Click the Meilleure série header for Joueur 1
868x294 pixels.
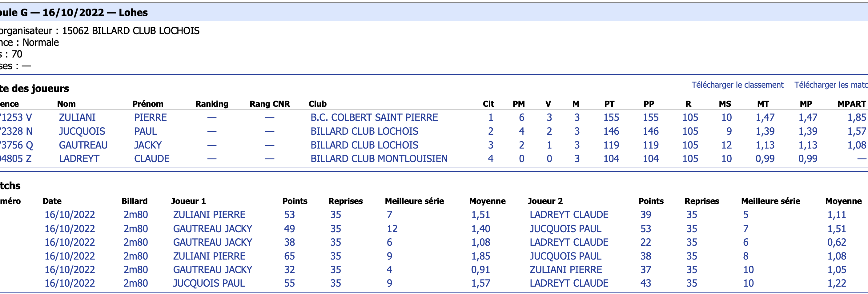pyautogui.click(x=414, y=201)
